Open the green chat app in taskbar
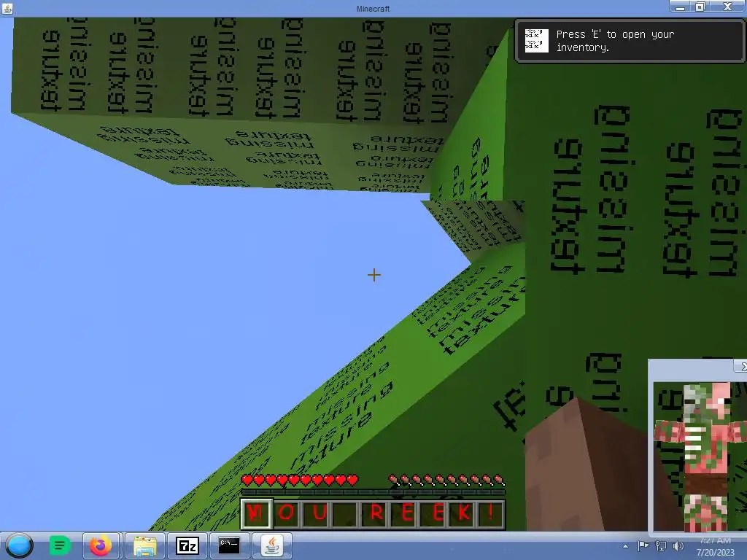 tap(60, 545)
